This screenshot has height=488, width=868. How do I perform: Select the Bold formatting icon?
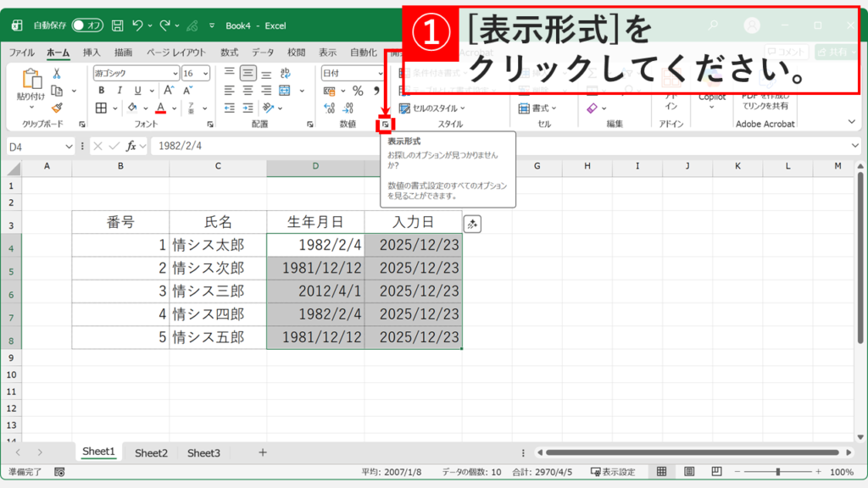pyautogui.click(x=102, y=91)
